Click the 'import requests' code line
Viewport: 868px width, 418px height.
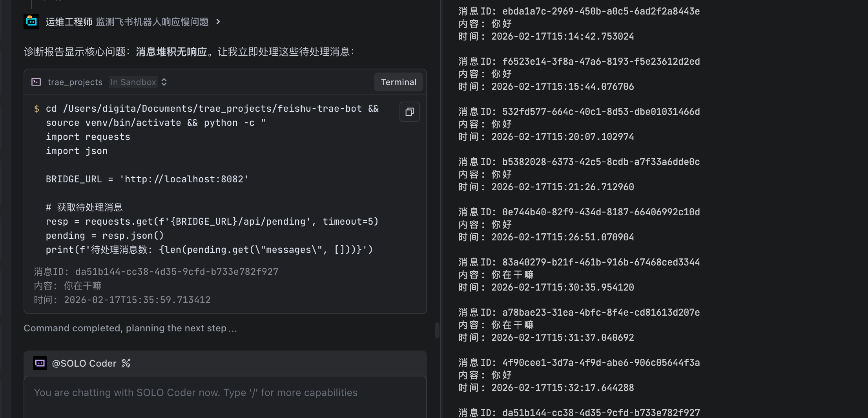point(88,137)
